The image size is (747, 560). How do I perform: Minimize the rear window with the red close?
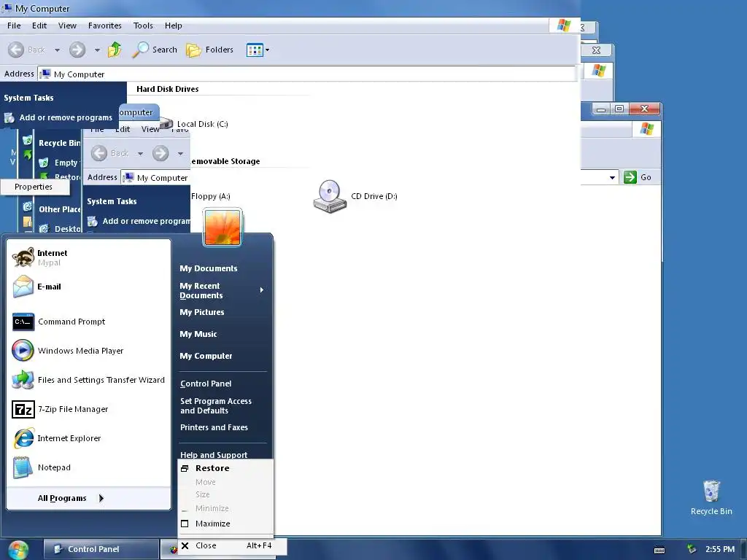click(601, 109)
